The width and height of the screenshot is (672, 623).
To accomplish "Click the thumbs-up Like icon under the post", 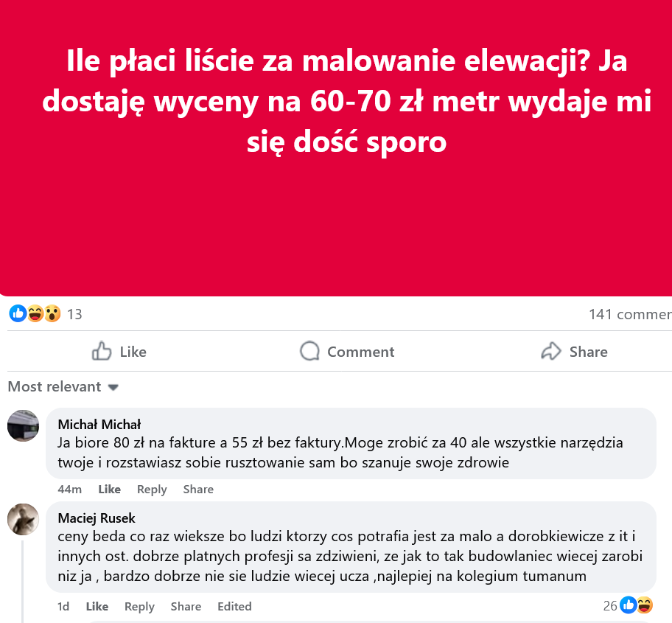I will pos(102,352).
